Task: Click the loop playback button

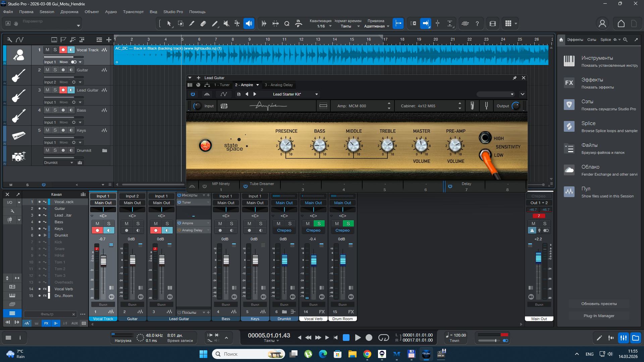Action: click(x=383, y=338)
